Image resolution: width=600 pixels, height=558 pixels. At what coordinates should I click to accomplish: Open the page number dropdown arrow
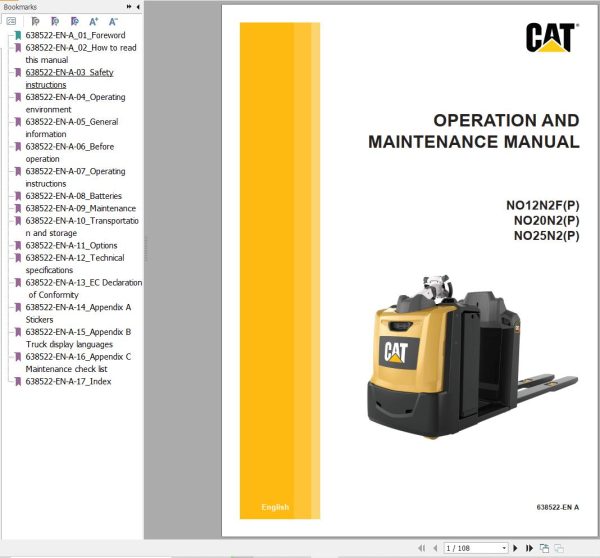[504, 548]
